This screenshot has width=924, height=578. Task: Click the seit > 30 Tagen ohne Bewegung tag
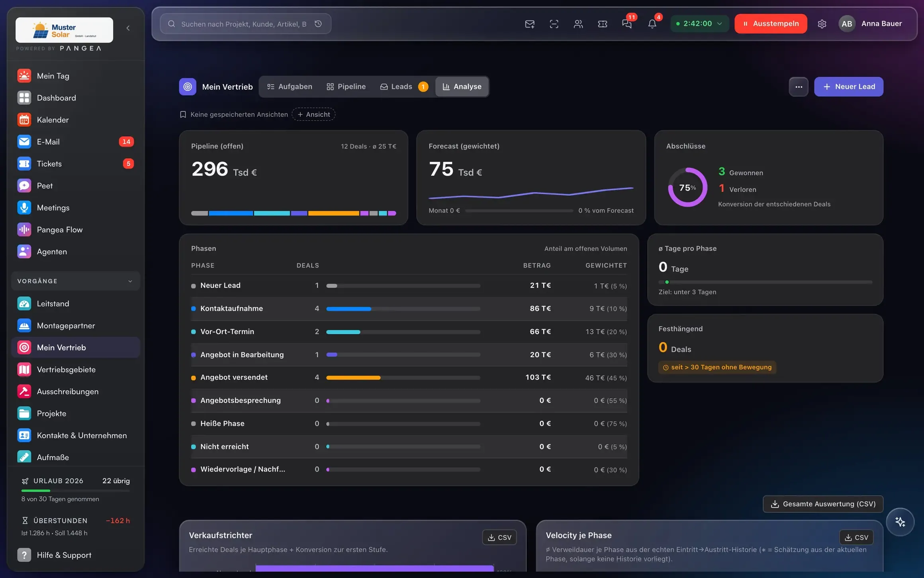[x=717, y=367]
